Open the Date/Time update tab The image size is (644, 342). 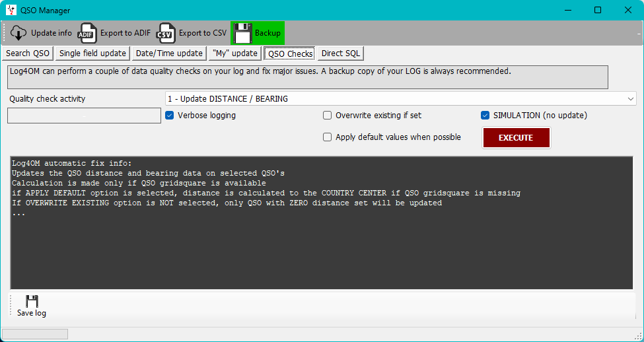click(x=169, y=53)
